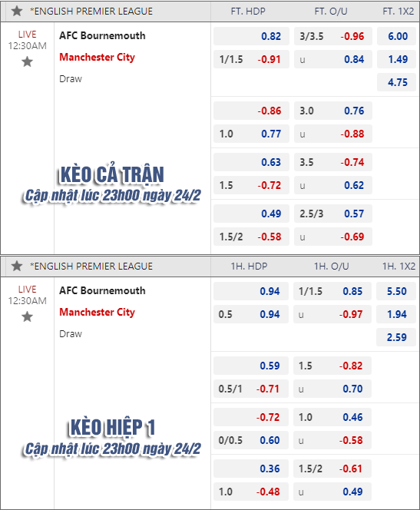The height and width of the screenshot is (510, 420).
Task: Open Manchester City team link in first-half table
Action: pyautogui.click(x=97, y=313)
